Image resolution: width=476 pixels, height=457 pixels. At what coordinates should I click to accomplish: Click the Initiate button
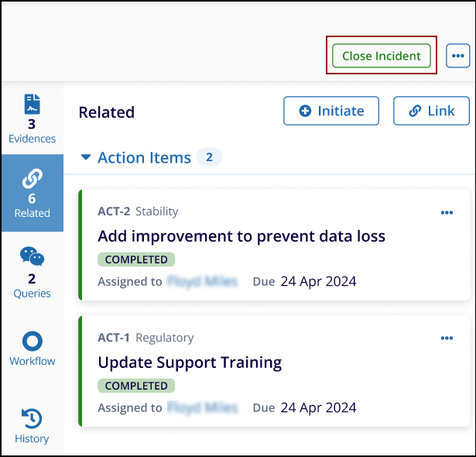point(331,111)
